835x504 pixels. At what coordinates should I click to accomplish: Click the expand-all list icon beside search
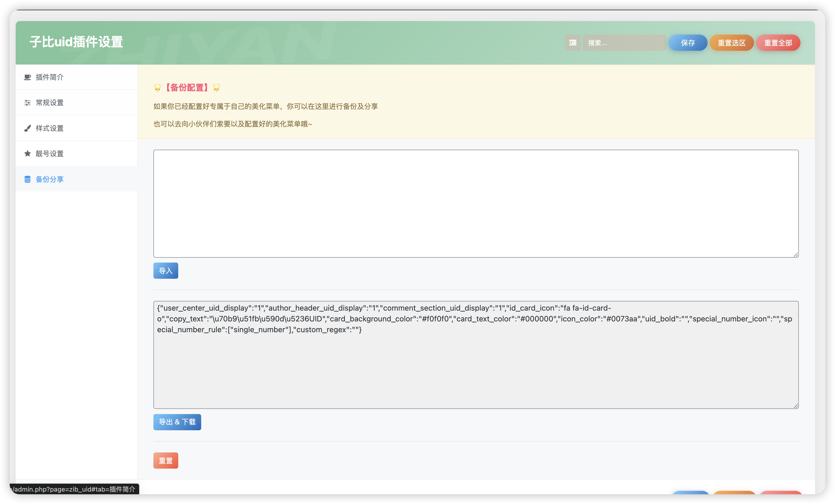[572, 43]
